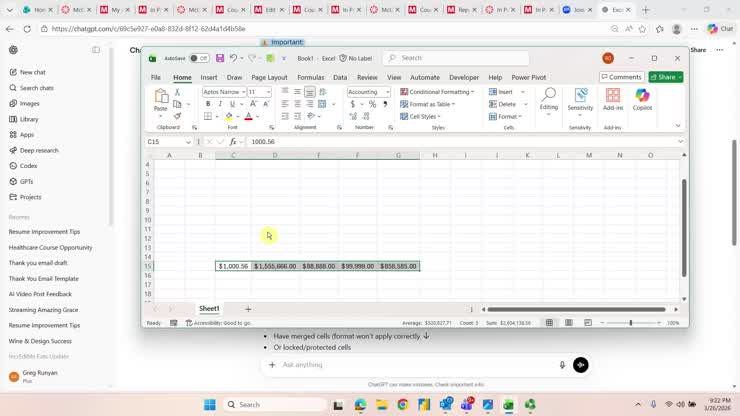Apply cell borders with the Borders icon
The width and height of the screenshot is (740, 416).
(208, 116)
